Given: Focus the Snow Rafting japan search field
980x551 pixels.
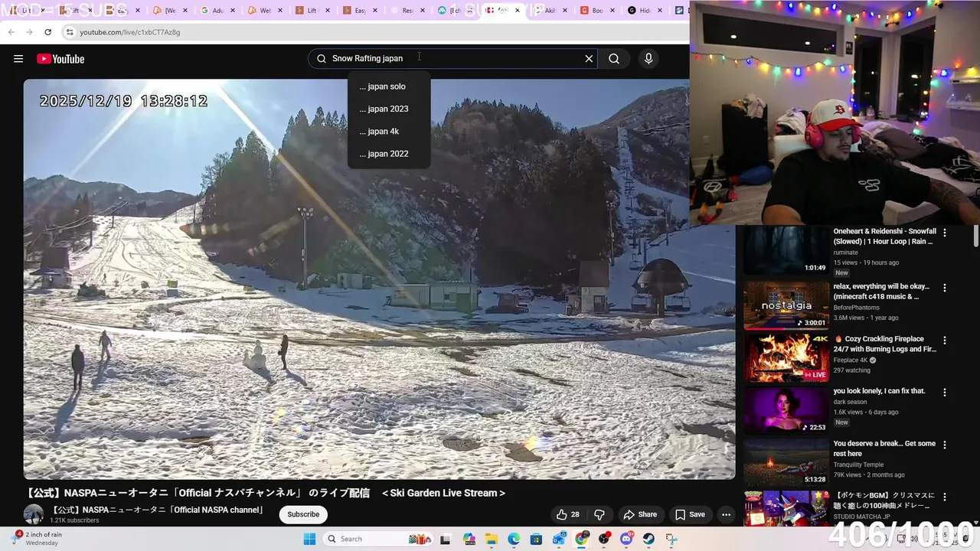Looking at the screenshot, I should [452, 59].
